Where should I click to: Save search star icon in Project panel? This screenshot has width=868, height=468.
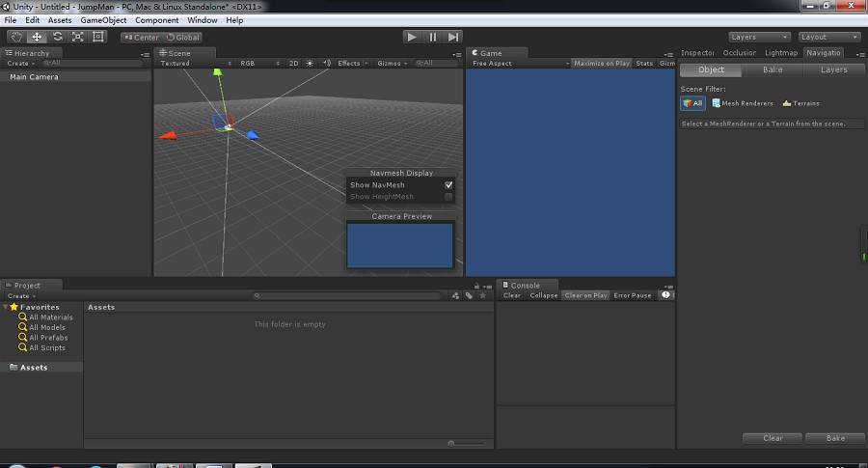(483, 295)
